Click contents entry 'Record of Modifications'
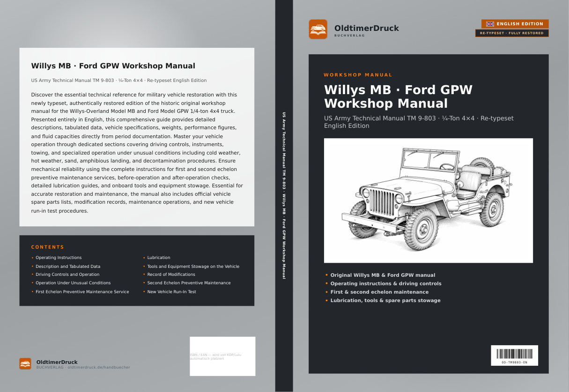Screen dimensions: 569x392 tap(171, 274)
